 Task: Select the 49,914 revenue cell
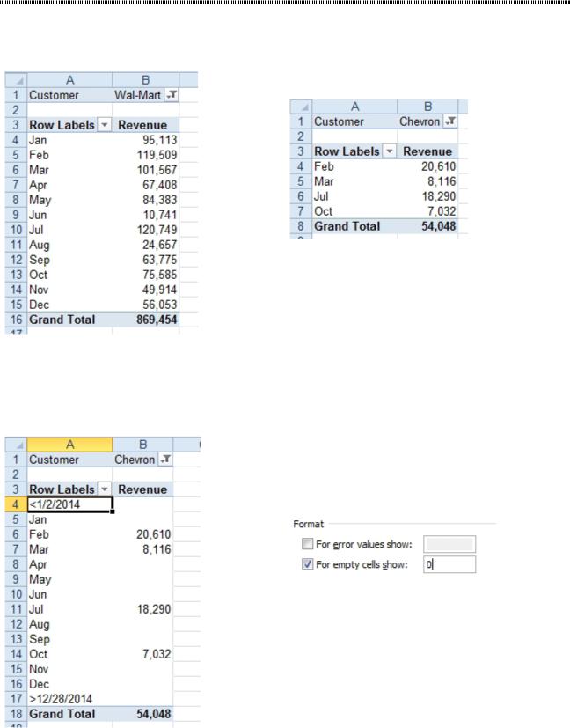pyautogui.click(x=146, y=290)
